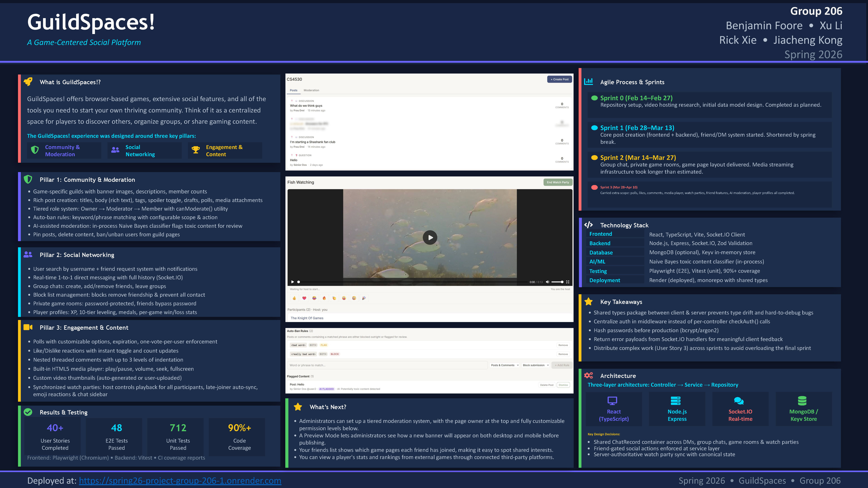The width and height of the screenshot is (868, 488).
Task: Click the people icon in the Social Networking card
Action: click(x=115, y=150)
